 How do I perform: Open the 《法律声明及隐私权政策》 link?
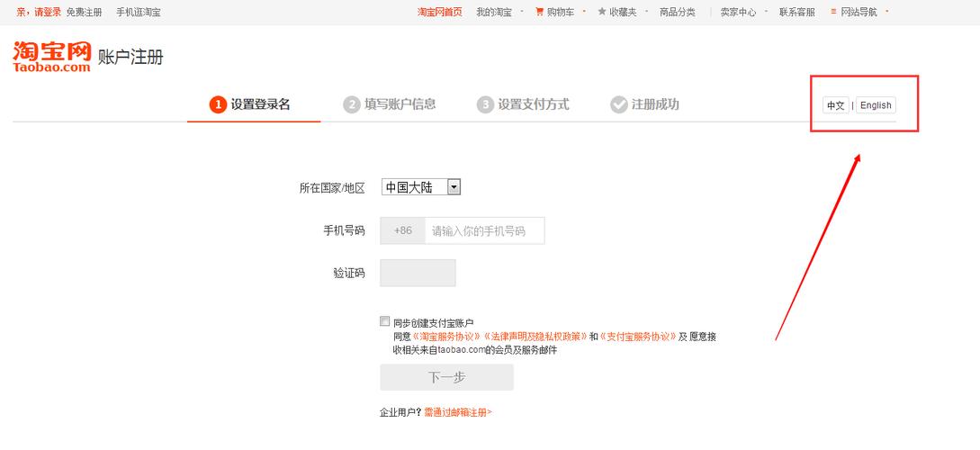pyautogui.click(x=535, y=337)
